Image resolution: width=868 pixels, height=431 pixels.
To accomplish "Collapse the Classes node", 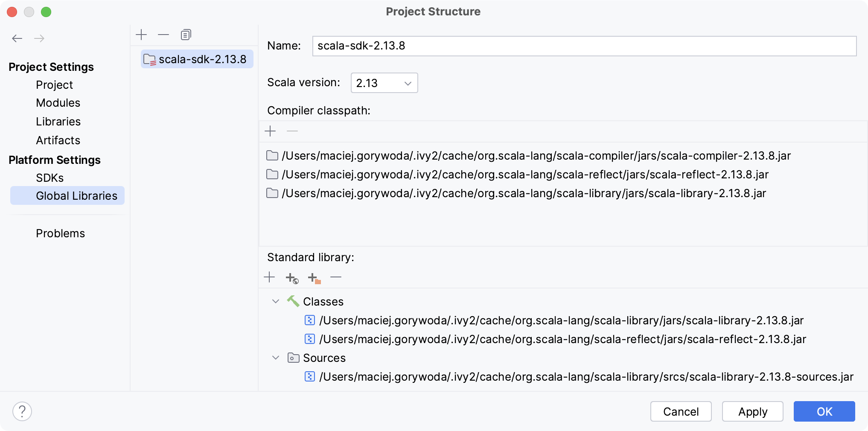I will point(275,301).
